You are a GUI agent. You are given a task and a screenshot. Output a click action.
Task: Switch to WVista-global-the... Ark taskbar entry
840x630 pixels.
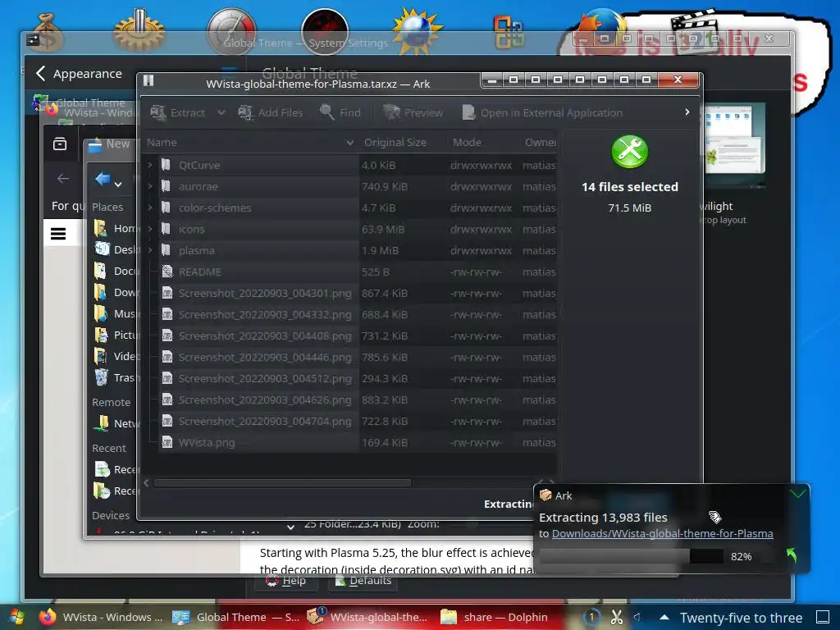pyautogui.click(x=367, y=617)
